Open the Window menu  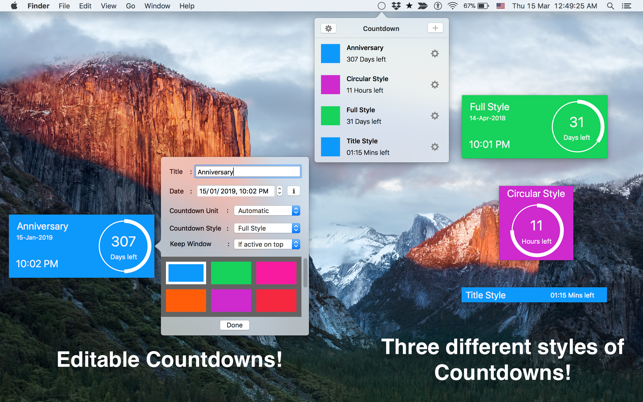(x=157, y=6)
